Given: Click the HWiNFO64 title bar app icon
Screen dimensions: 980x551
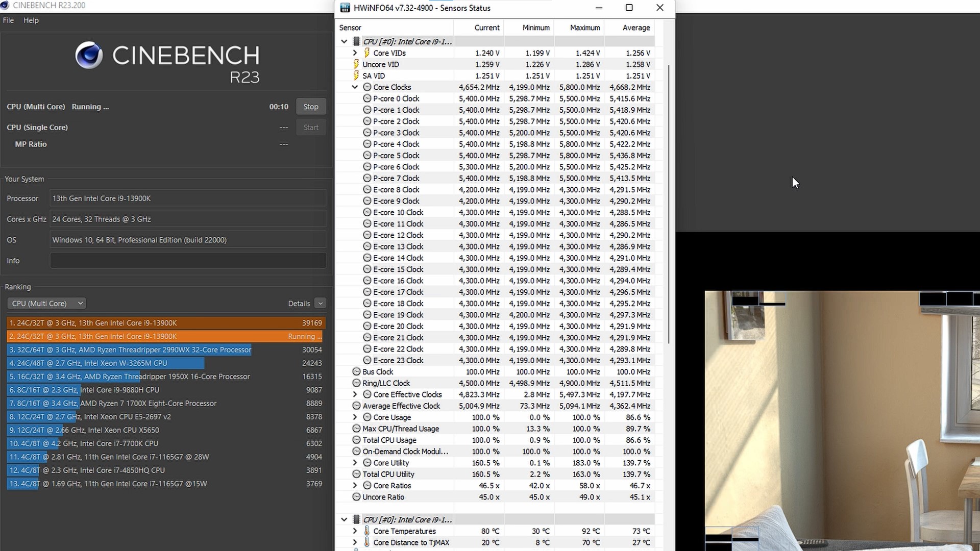Looking at the screenshot, I should click(346, 8).
